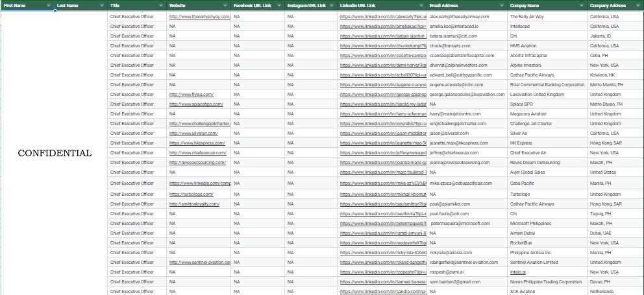Viewport: 644px width, 295px height.
Task: Select the amelia.kao@interlaced.io email cell
Action: pos(467,27)
